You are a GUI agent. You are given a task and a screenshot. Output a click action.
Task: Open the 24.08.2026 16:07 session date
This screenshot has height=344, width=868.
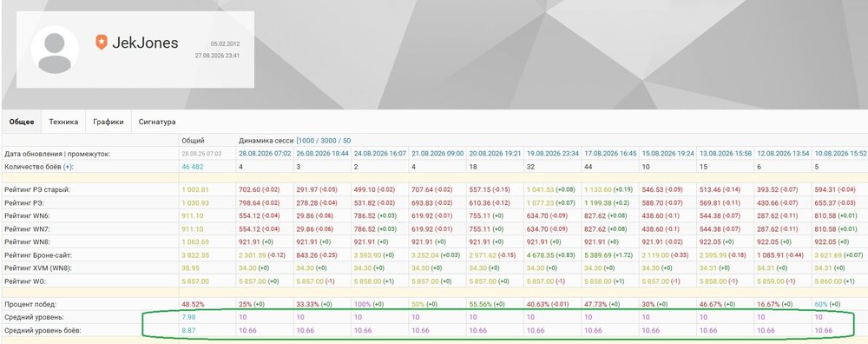380,154
